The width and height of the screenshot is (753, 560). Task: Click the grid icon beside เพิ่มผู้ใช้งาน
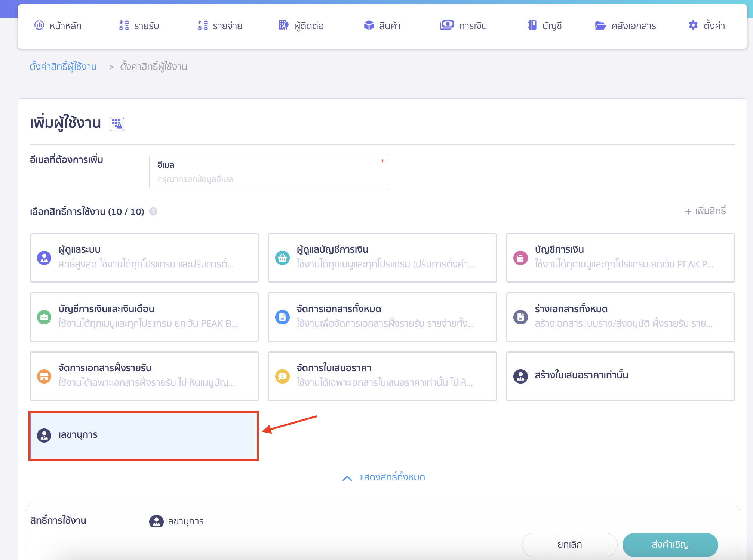click(x=117, y=123)
